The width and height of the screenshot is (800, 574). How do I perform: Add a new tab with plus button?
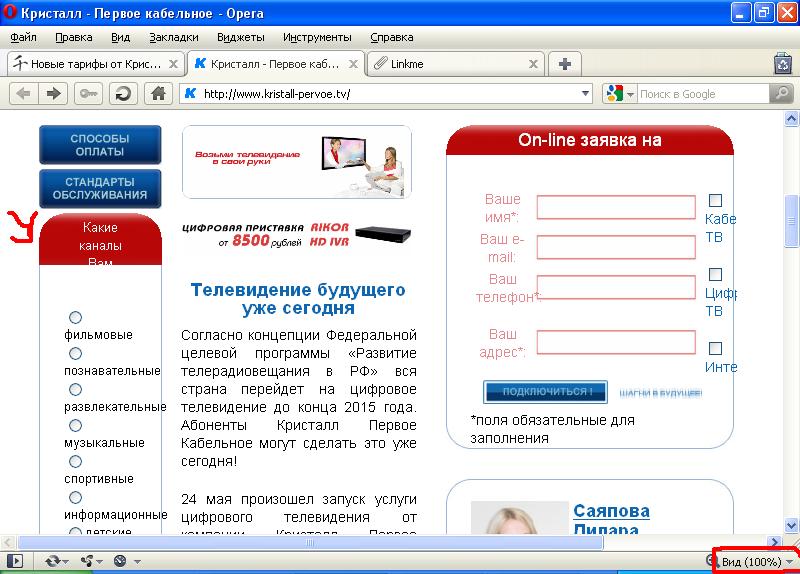coord(565,64)
